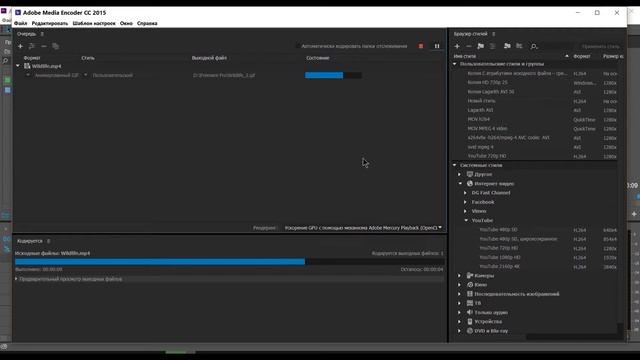This screenshot has height=360, width=640.
Task: Click the Wildlife.mp4 file icon in the queue
Action: (x=27, y=66)
